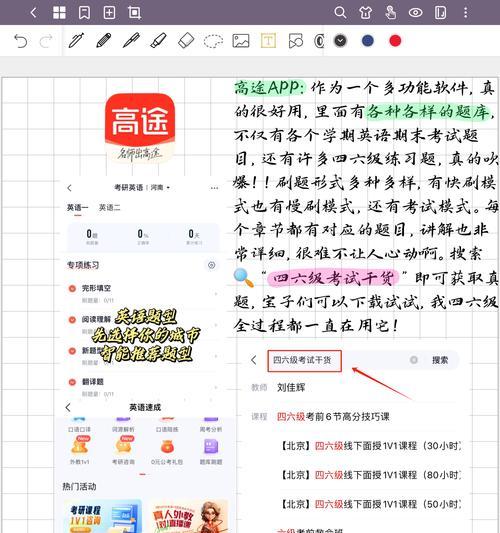
Task: Click the 热门活动 heading
Action: tap(79, 486)
